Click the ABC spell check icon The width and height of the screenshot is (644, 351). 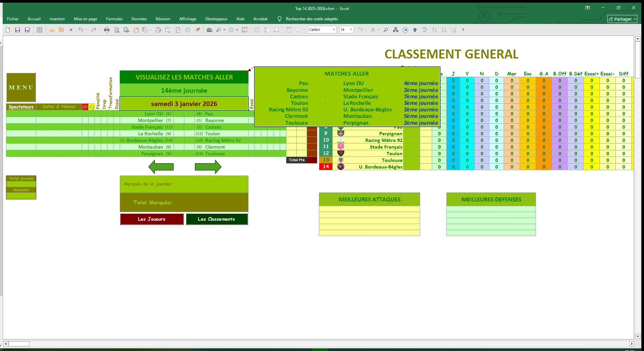pos(424,30)
